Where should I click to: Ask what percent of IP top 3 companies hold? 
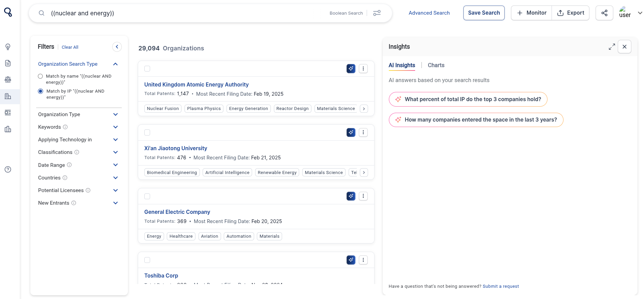(468, 99)
